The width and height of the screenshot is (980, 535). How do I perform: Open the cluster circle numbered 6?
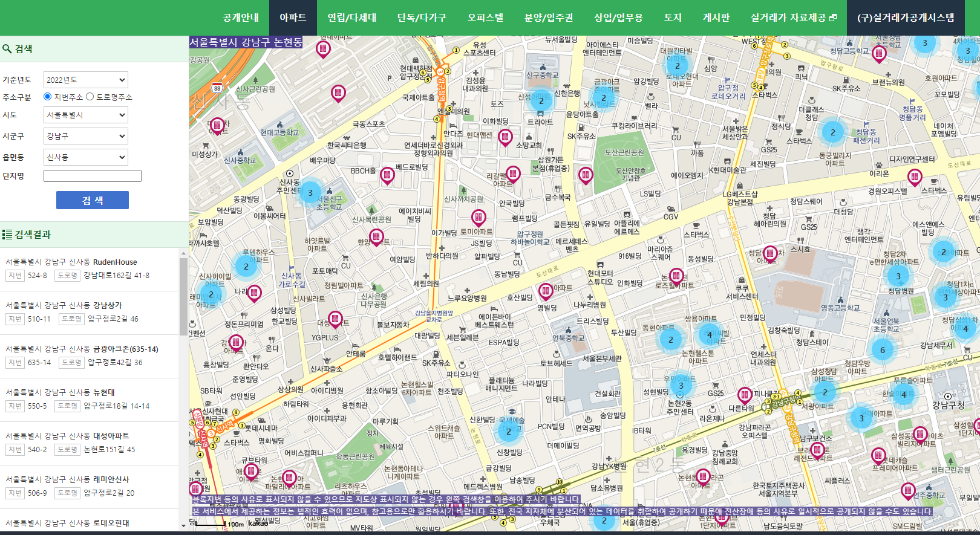click(x=883, y=349)
